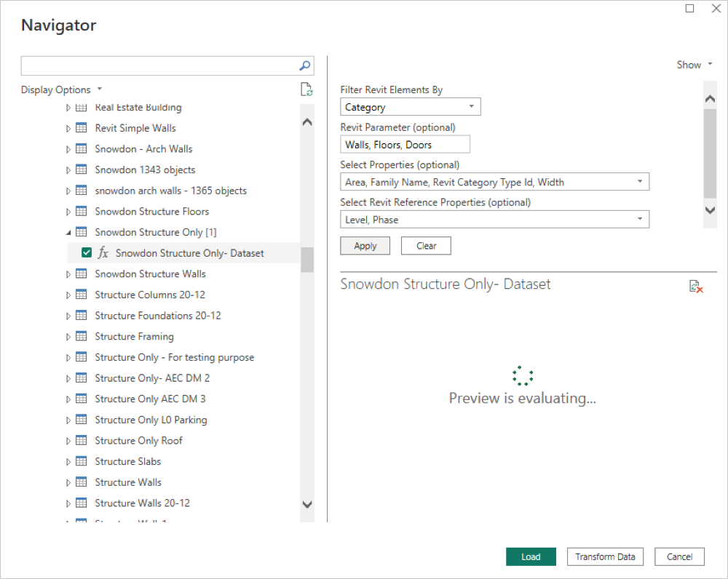This screenshot has height=579, width=728.
Task: Open the Show menu
Action: [x=694, y=65]
